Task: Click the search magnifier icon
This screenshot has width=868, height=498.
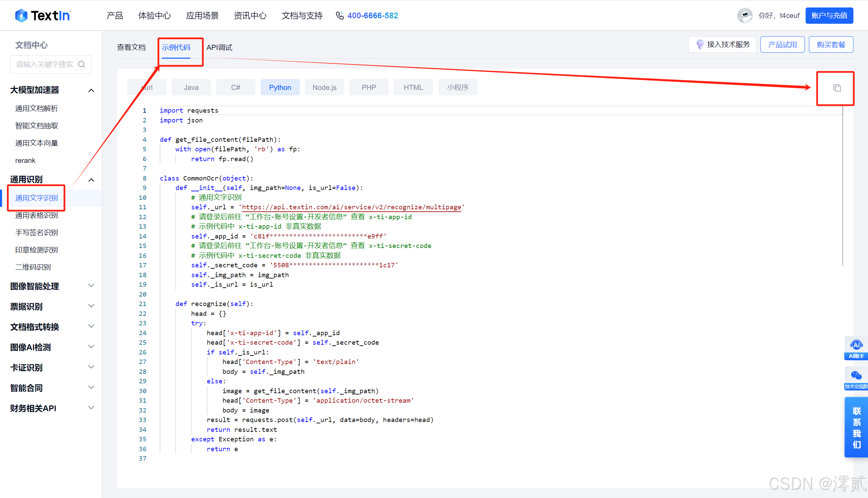Action: coord(81,64)
